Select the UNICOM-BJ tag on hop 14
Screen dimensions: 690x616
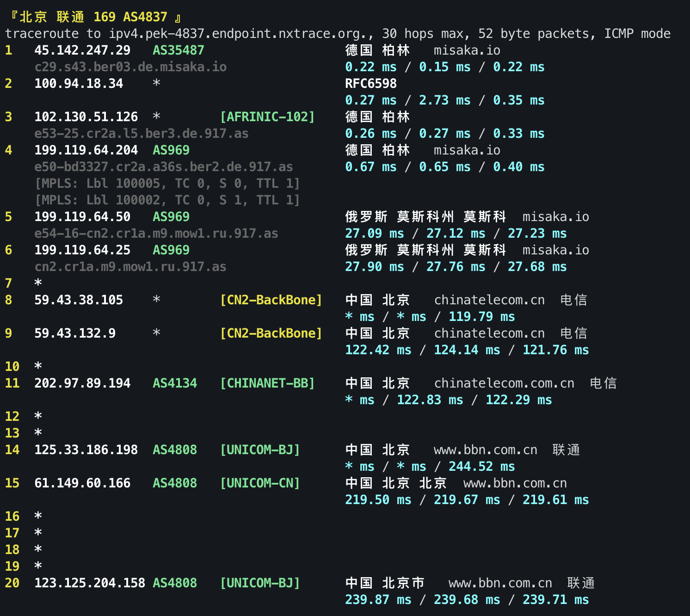(260, 450)
